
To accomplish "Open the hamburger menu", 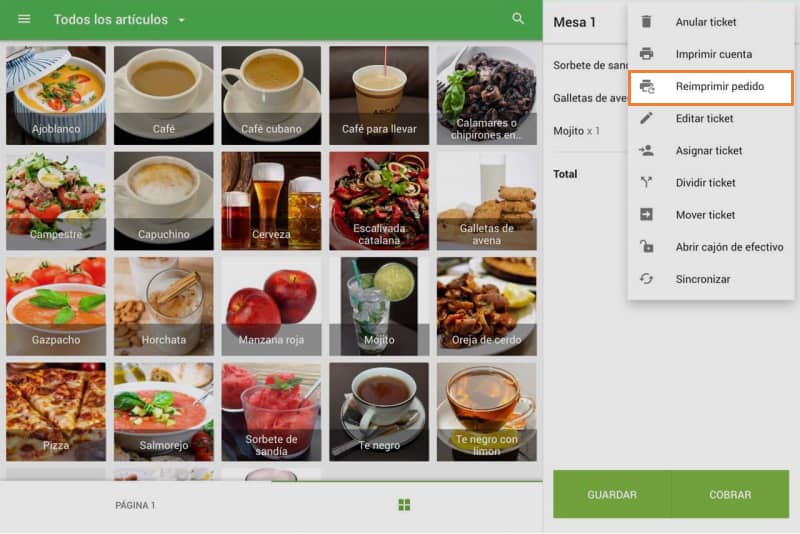I will coord(24,19).
